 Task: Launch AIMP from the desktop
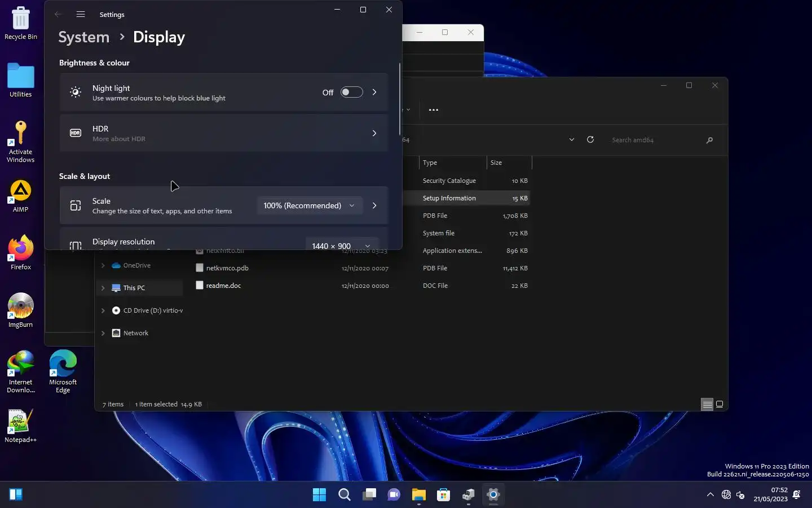point(21,196)
